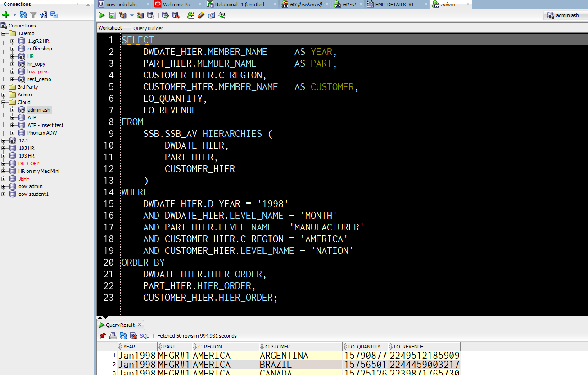Click the Commit icon
The image size is (588, 375).
point(165,15)
